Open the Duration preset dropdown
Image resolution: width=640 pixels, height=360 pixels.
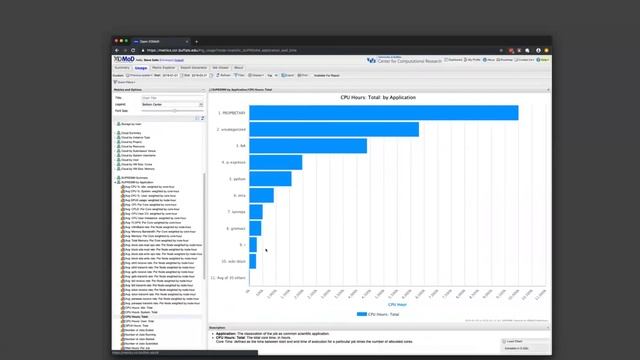(140, 76)
